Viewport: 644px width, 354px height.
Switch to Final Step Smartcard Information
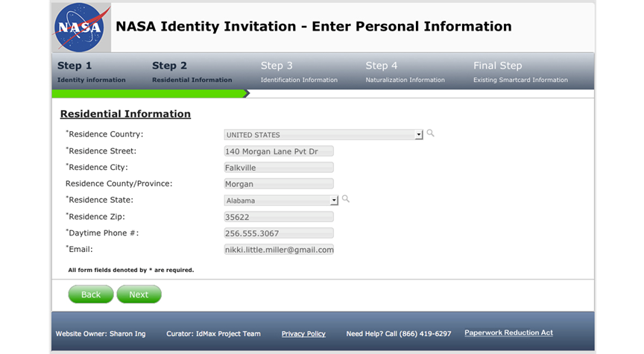coord(520,72)
